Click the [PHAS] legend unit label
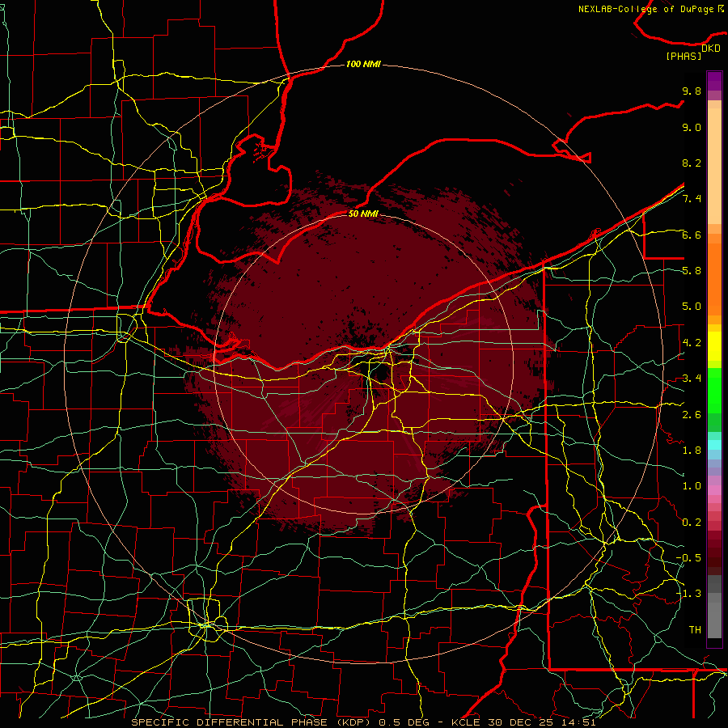Screen dimensions: 728x728 pyautogui.click(x=684, y=56)
